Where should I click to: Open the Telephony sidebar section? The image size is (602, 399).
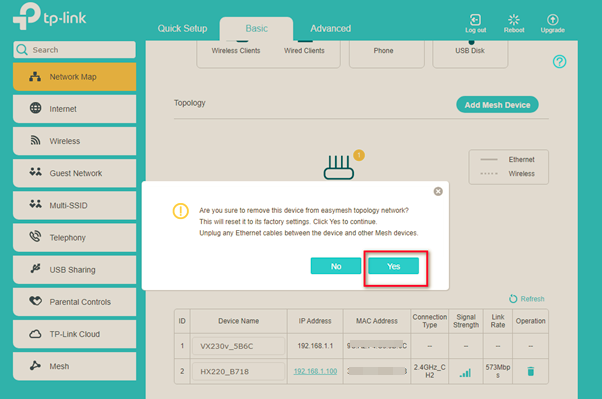tap(74, 238)
